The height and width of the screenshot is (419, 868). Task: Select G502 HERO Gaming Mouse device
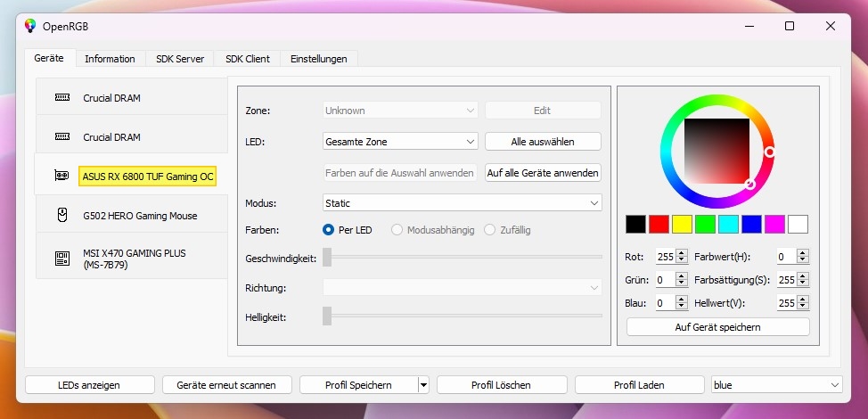132,215
